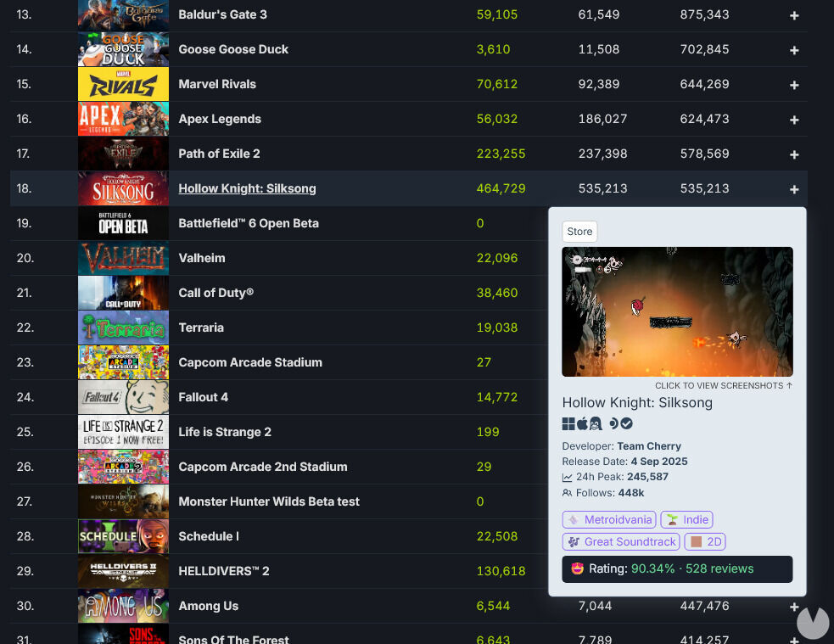View Silksong screenshot preview image

677,311
